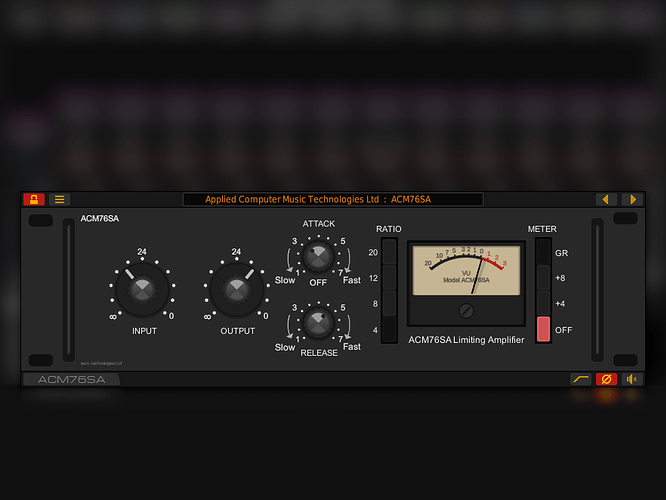The width and height of the screenshot is (666, 500).
Task: Switch meter mode to GR
Action: coord(543,253)
